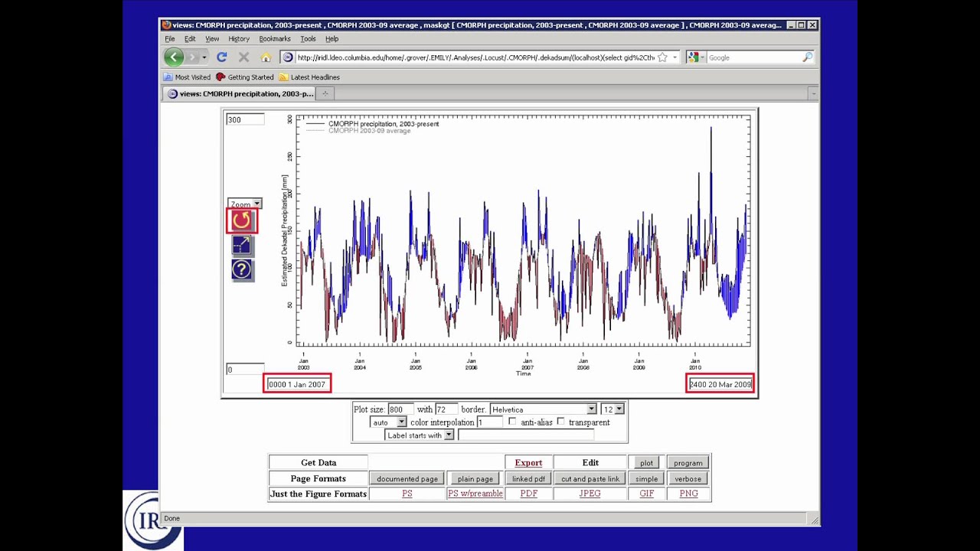Download figure via the PNG link

tap(688, 494)
